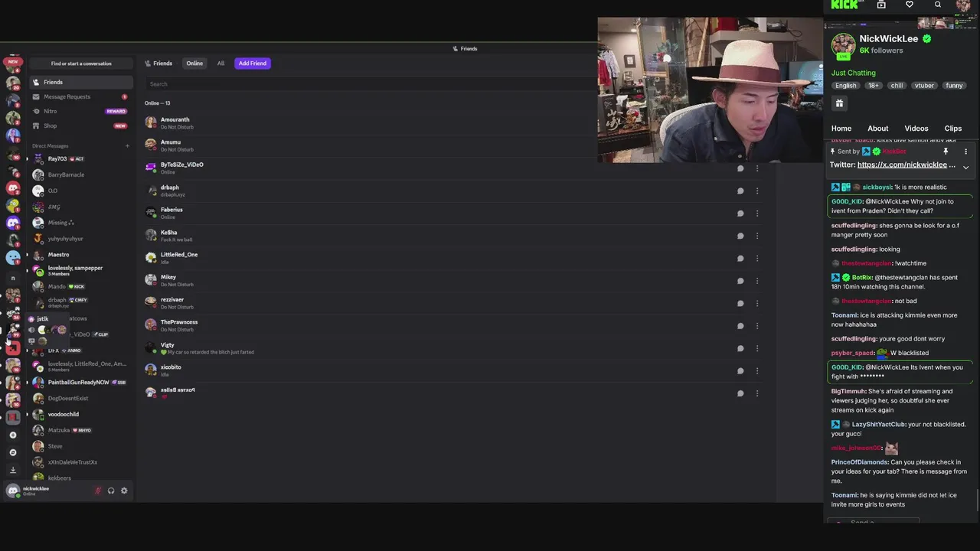Screen dimensions: 980x551
Task: Toggle the deafen headphones icon in Discord
Action: pyautogui.click(x=111, y=491)
